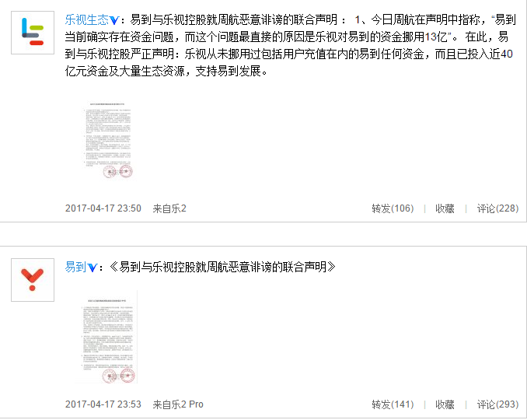Click 转发(141) on the 易到 post

[x=393, y=404]
